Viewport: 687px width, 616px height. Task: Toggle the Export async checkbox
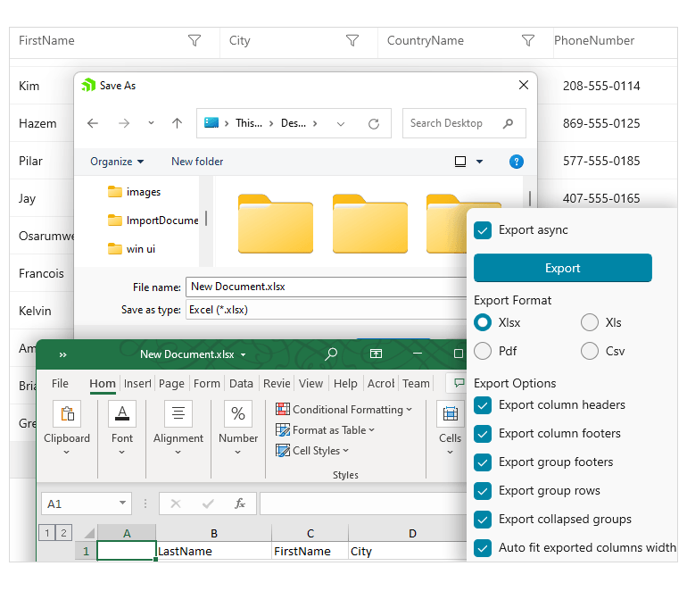[x=483, y=230]
